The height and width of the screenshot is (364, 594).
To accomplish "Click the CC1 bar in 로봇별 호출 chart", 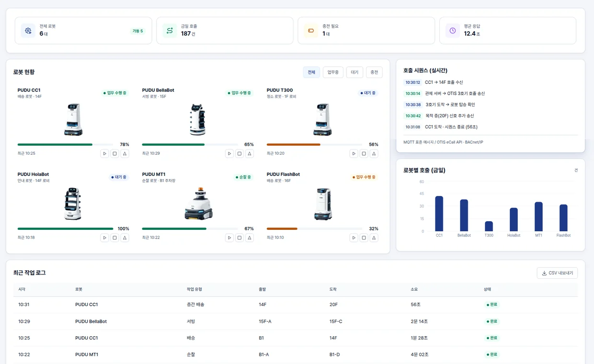I will [439, 214].
